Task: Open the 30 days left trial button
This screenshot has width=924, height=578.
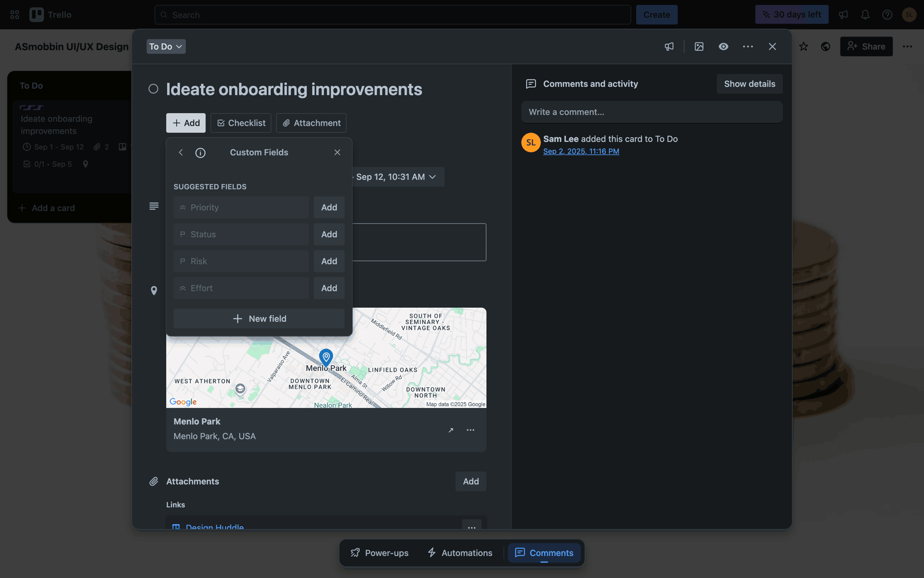Action: point(792,14)
